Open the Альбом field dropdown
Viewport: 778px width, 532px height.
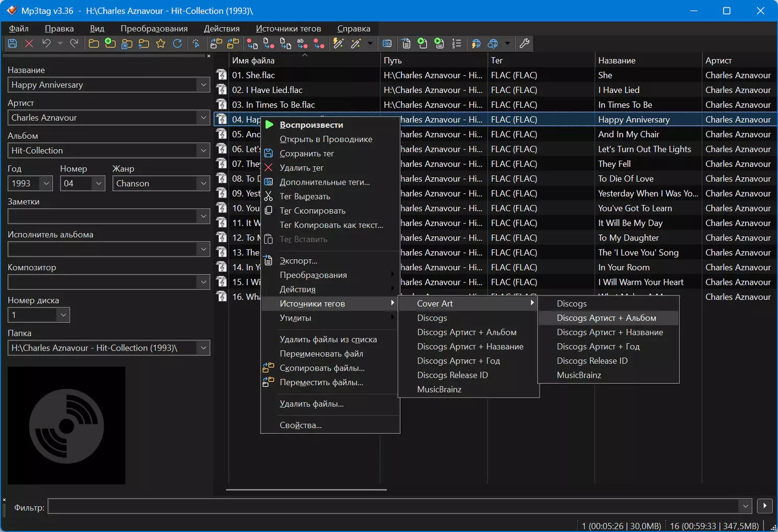click(203, 151)
